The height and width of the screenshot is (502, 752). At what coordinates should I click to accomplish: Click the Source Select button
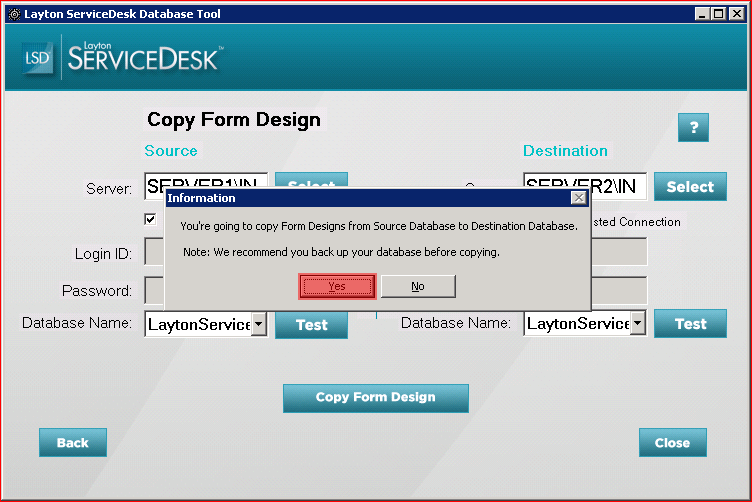click(x=311, y=180)
